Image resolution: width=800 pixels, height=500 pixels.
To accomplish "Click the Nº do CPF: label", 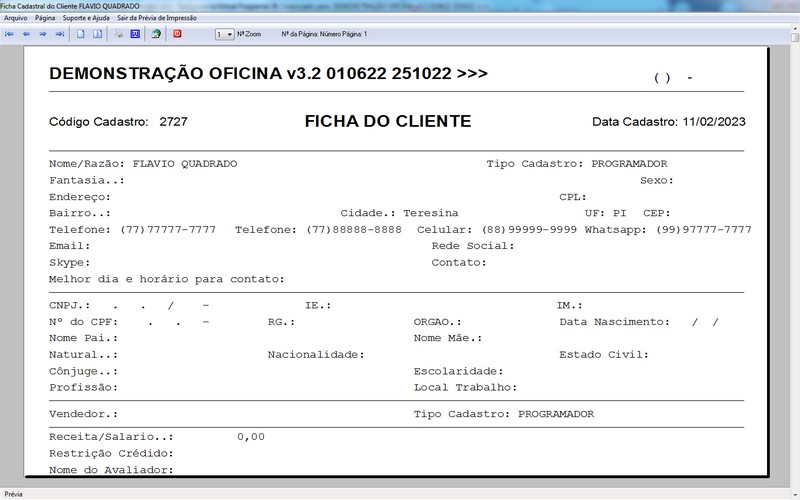I will tap(84, 322).
